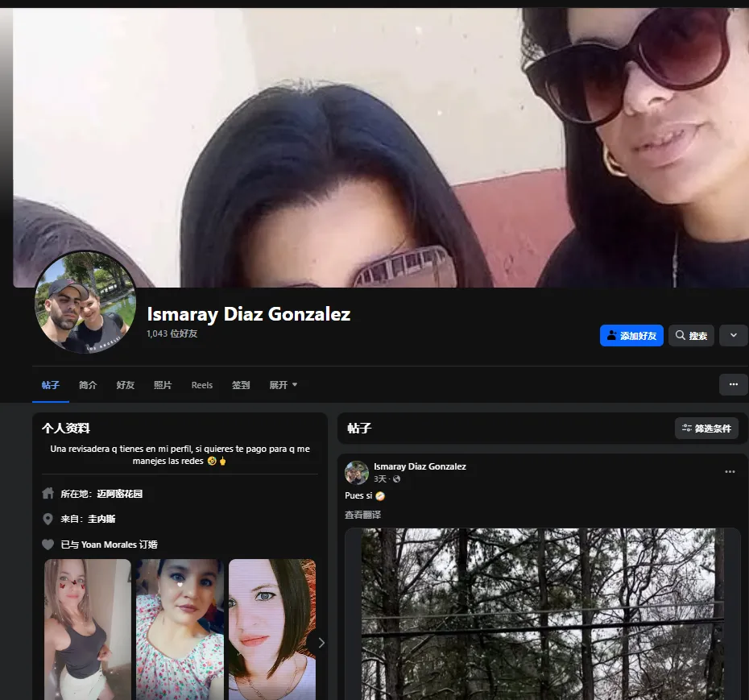This screenshot has width=749, height=700.
Task: Open the chevron dropdown next to 搜索
Action: [x=733, y=335]
